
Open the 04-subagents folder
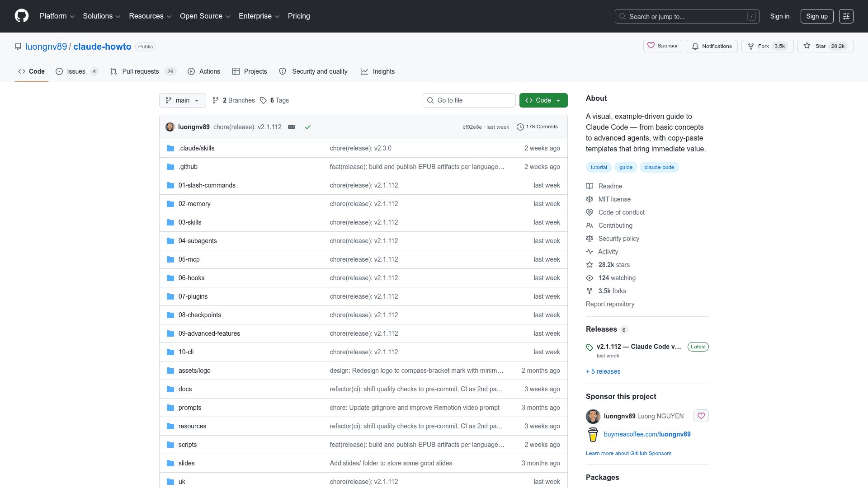pos(198,241)
